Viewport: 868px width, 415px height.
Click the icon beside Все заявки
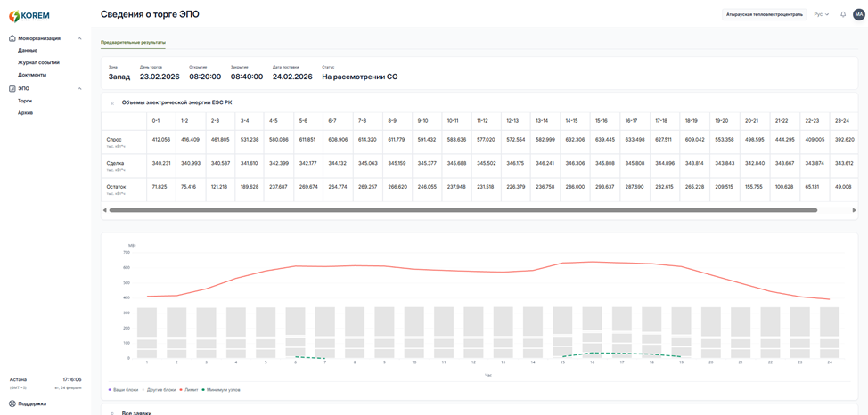113,413
